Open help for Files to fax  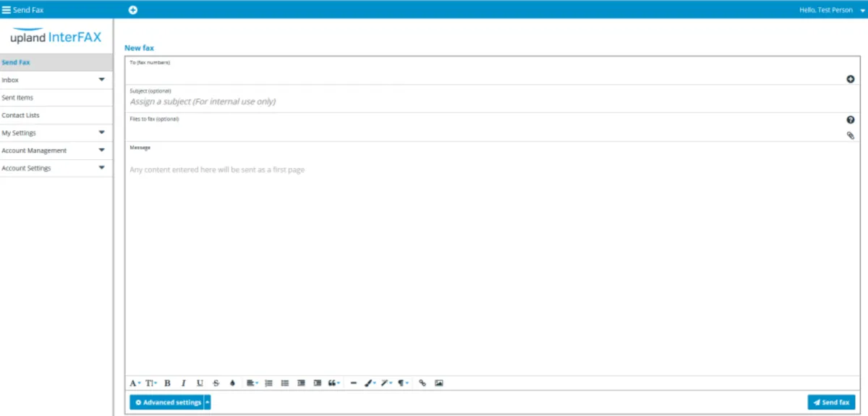tap(851, 120)
